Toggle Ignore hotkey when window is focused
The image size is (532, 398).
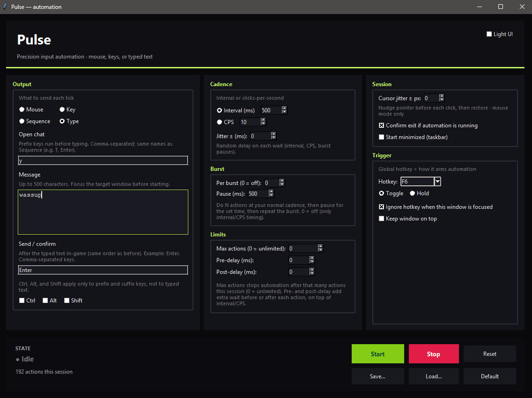[x=436, y=207]
